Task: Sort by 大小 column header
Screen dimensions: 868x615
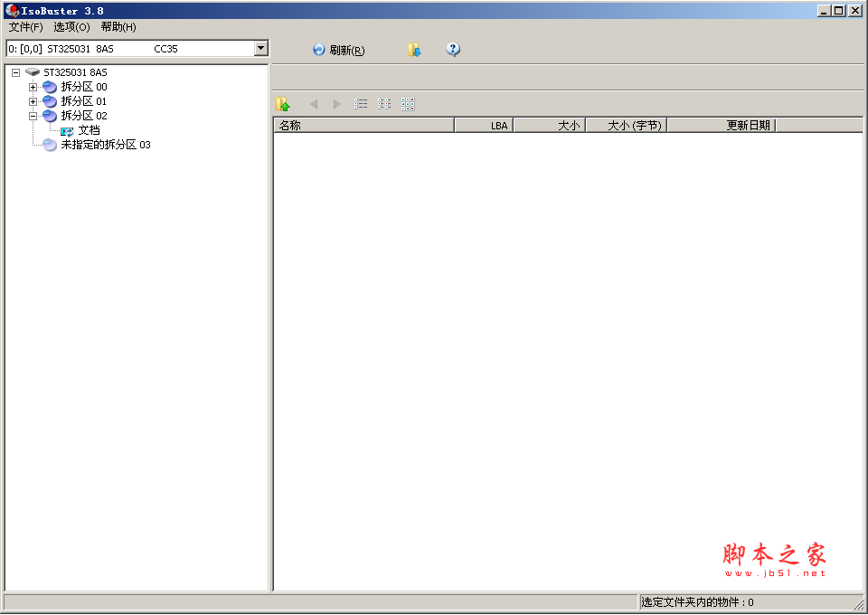Action: tap(550, 126)
